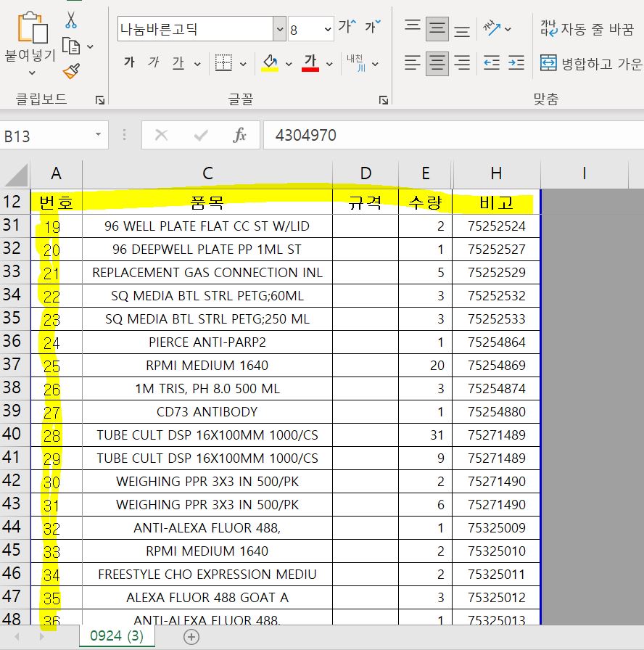Open the fill color palette arrow

point(289,65)
